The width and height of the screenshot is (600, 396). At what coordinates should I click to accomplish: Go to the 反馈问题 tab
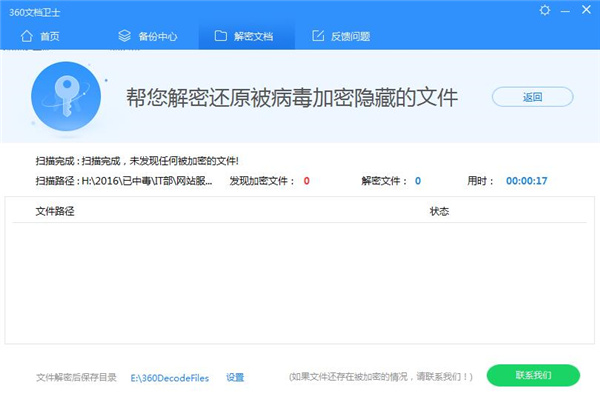pyautogui.click(x=341, y=36)
